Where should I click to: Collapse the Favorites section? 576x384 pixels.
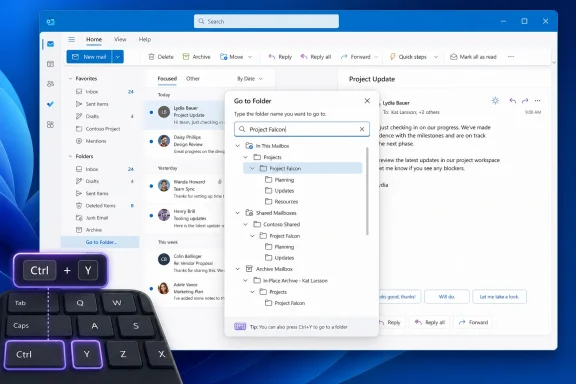coord(70,79)
